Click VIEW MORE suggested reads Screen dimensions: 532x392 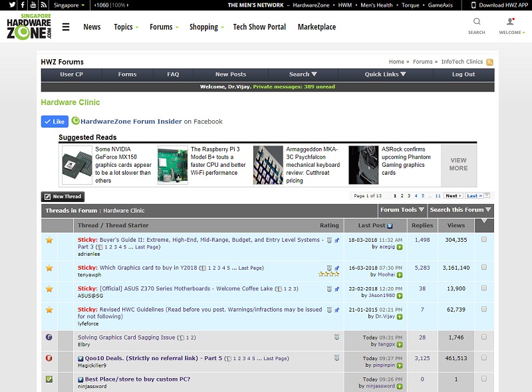[x=459, y=165]
